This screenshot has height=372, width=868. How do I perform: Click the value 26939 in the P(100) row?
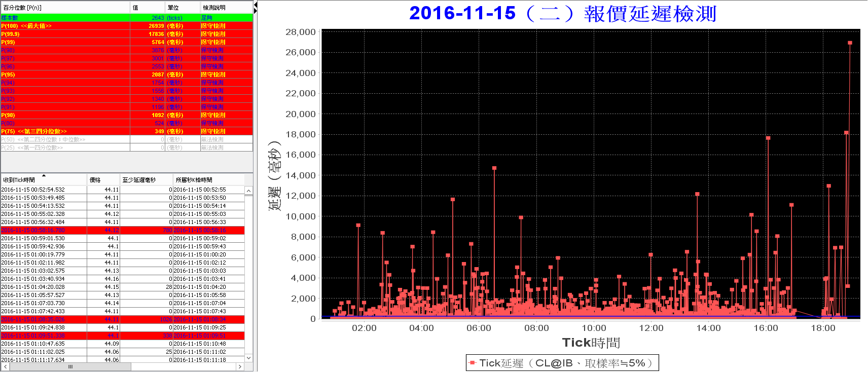(156, 26)
